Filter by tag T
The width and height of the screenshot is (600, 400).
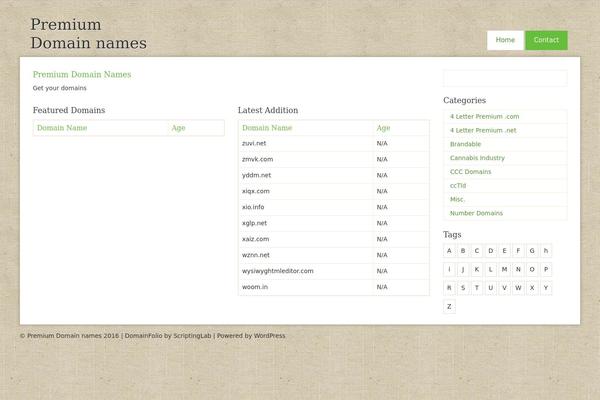pyautogui.click(x=477, y=287)
